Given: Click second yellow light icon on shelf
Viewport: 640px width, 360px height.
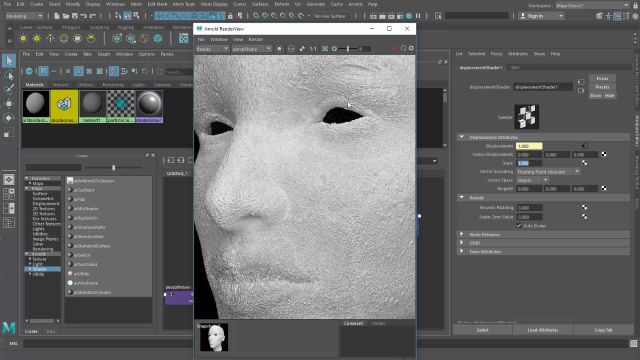Looking at the screenshot, I should (x=37, y=38).
